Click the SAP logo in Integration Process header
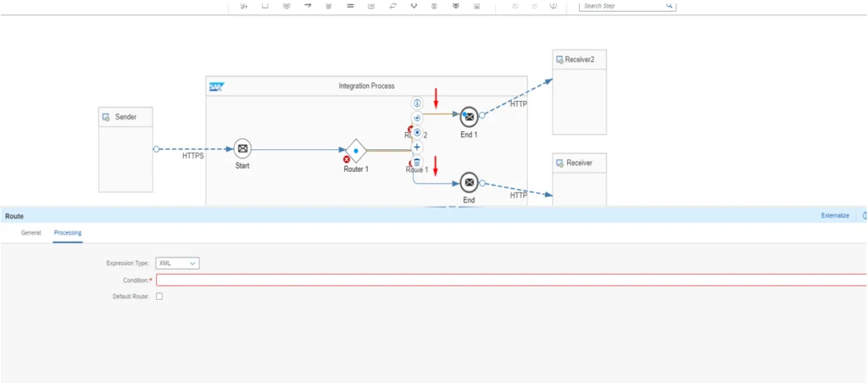The height and width of the screenshot is (383, 868). 216,86
